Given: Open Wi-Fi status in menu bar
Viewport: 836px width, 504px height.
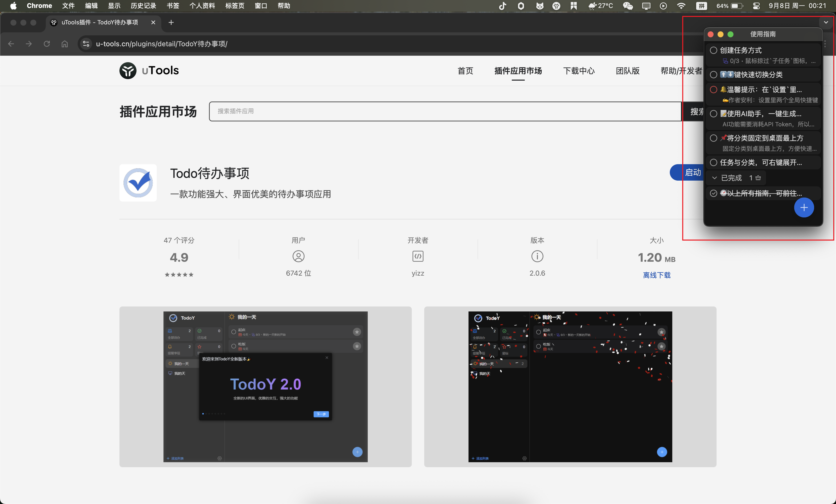Looking at the screenshot, I should [x=681, y=6].
